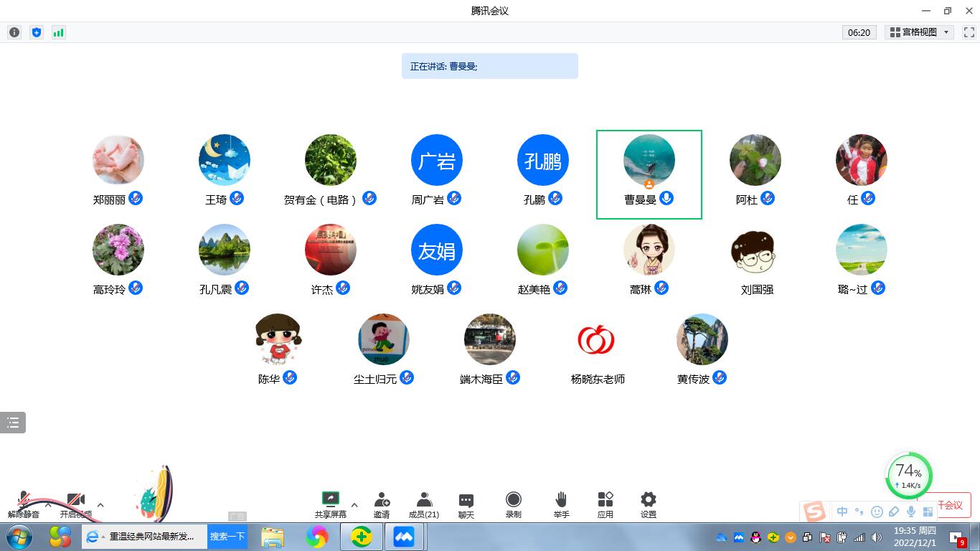Enter full screen mode
Viewport: 980px width, 551px height.
(969, 32)
